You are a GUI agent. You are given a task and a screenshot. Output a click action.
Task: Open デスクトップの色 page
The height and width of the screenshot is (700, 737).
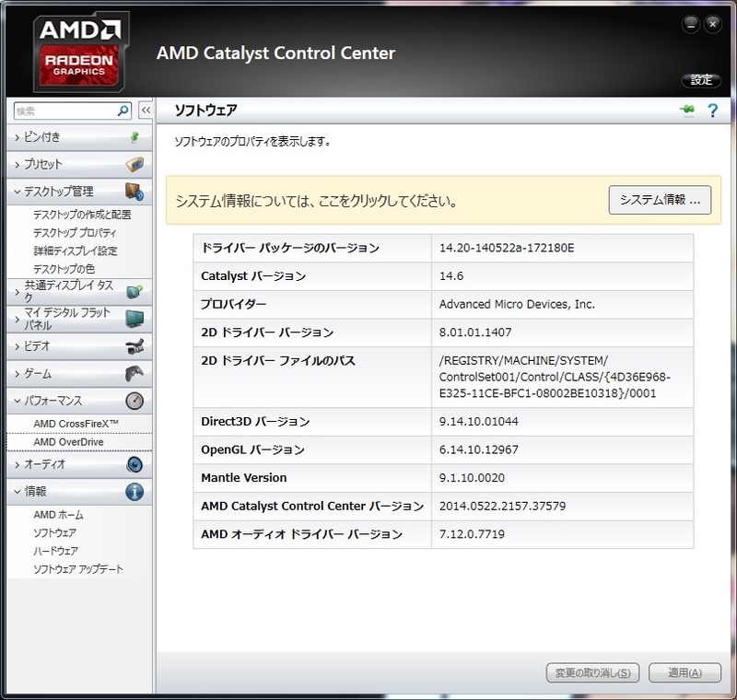pyautogui.click(x=64, y=269)
